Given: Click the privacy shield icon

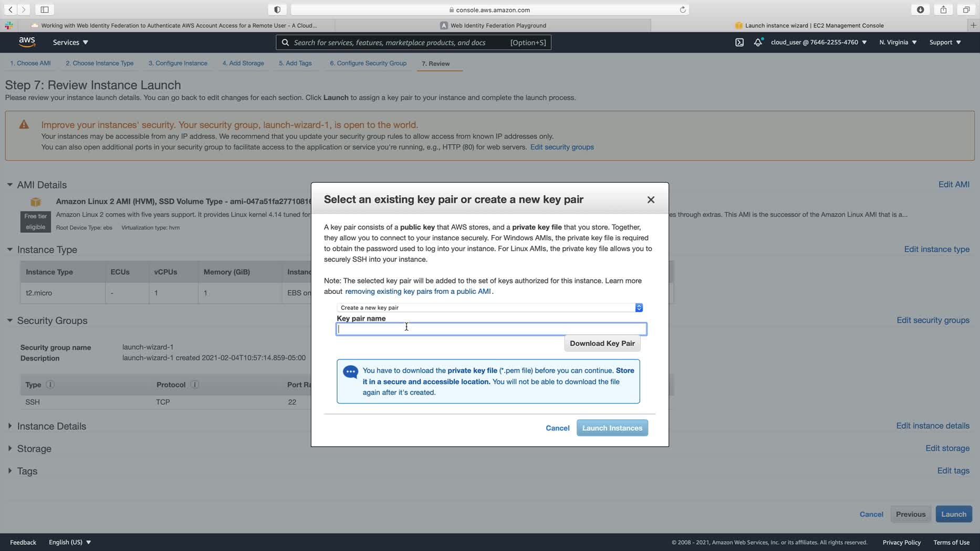Looking at the screenshot, I should [x=277, y=9].
